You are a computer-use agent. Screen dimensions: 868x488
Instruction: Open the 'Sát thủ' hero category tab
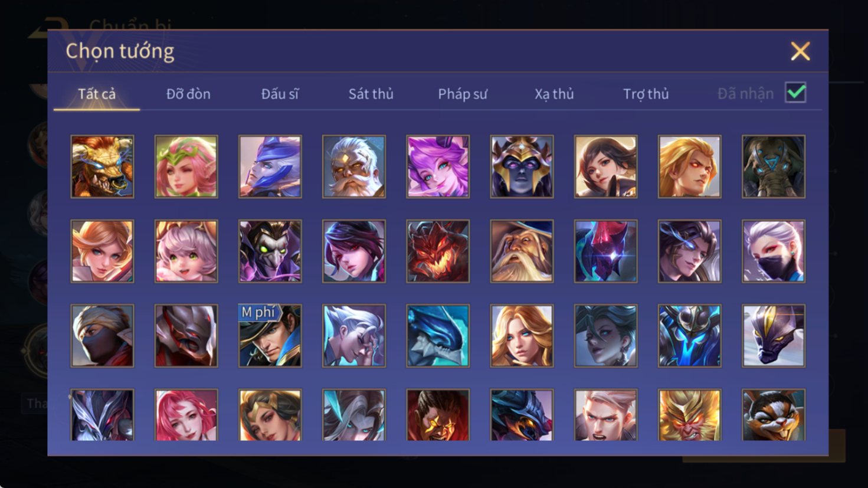click(x=371, y=94)
